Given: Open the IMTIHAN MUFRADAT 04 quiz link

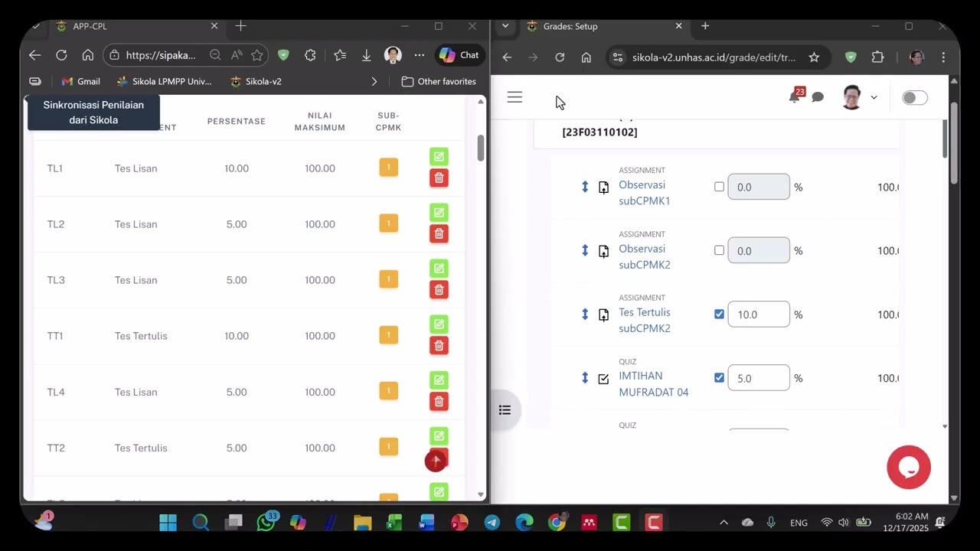Looking at the screenshot, I should click(653, 383).
